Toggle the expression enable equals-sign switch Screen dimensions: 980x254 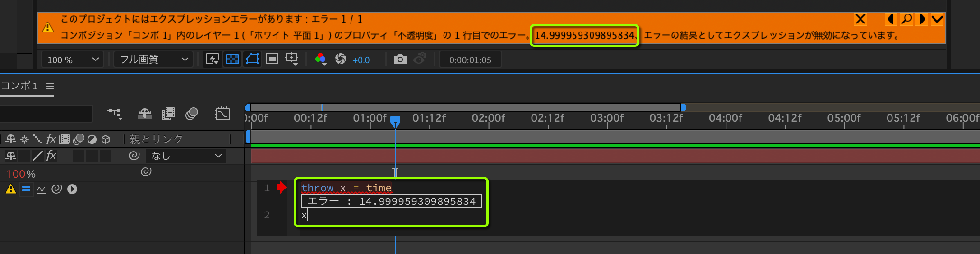(x=26, y=189)
